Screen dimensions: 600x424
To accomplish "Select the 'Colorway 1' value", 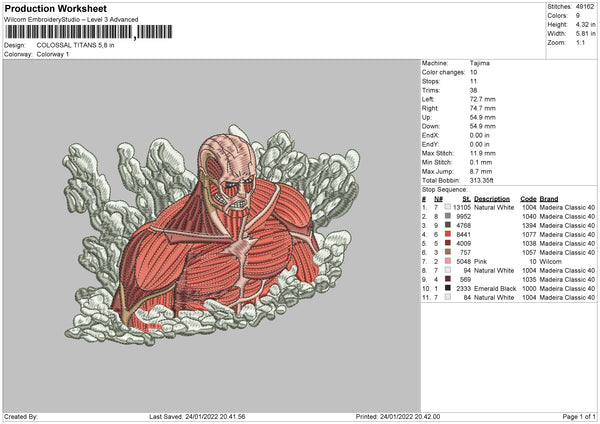I will pyautogui.click(x=53, y=54).
